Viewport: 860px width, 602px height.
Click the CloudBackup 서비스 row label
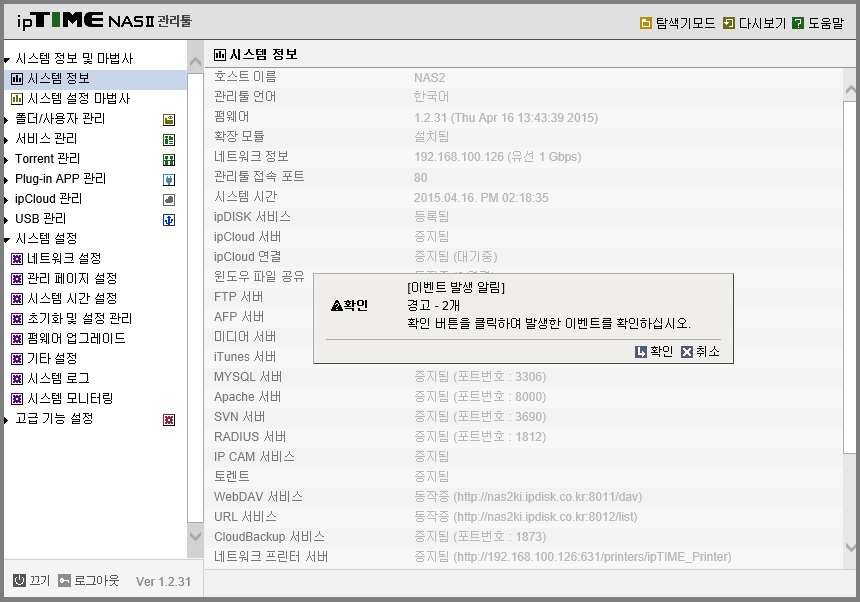(269, 537)
